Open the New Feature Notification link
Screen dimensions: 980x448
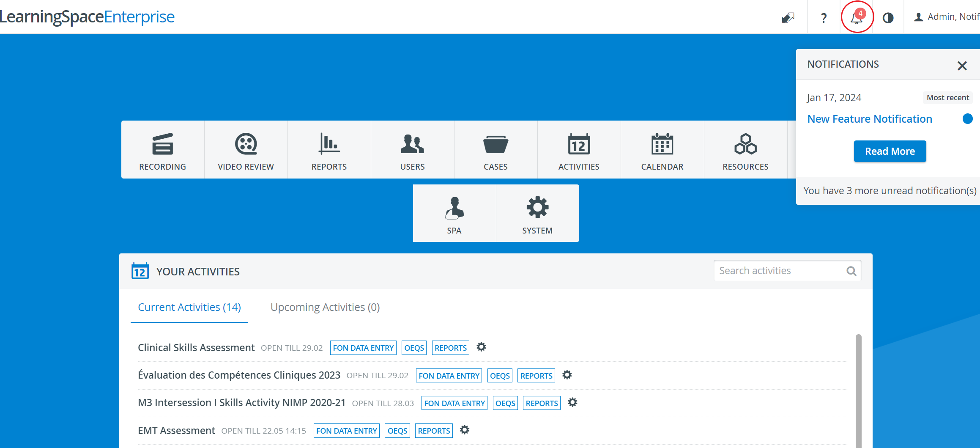(x=870, y=119)
